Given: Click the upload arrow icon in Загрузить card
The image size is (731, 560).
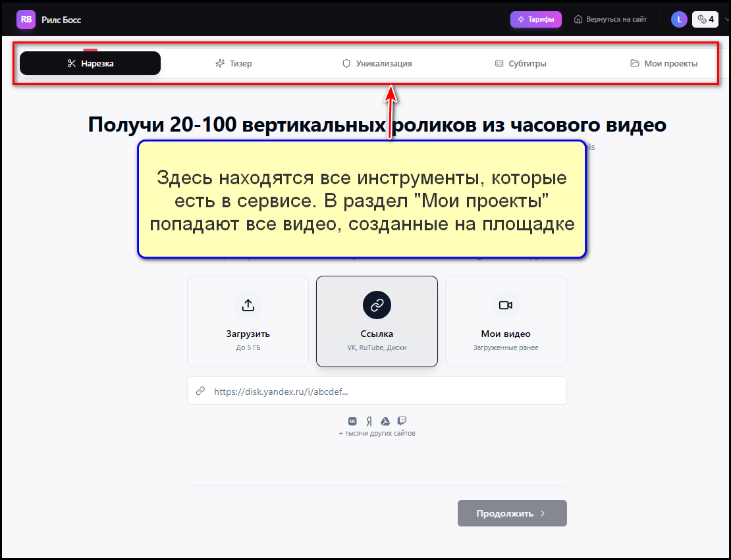Looking at the screenshot, I should tap(248, 305).
